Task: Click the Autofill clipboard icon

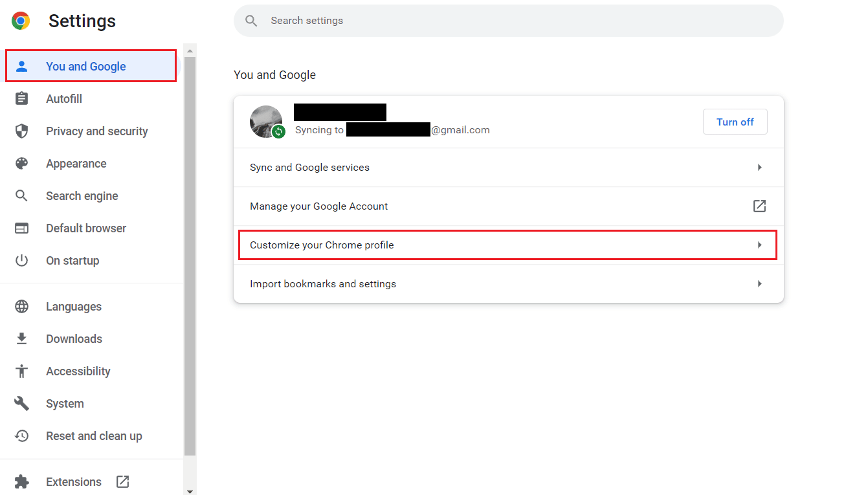Action: [x=22, y=98]
